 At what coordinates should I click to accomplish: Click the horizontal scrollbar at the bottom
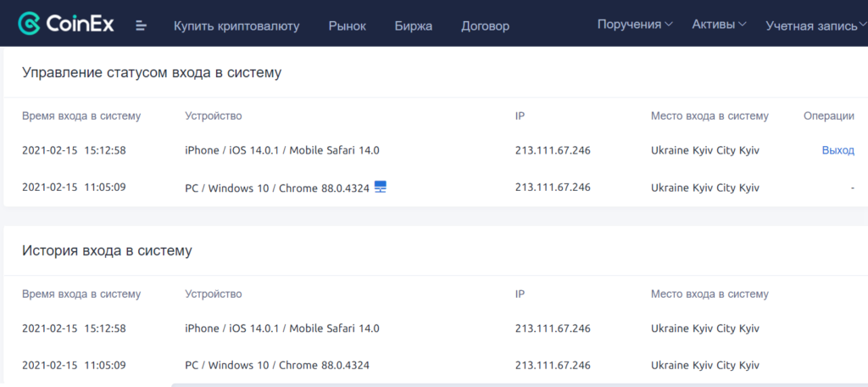pos(509,384)
